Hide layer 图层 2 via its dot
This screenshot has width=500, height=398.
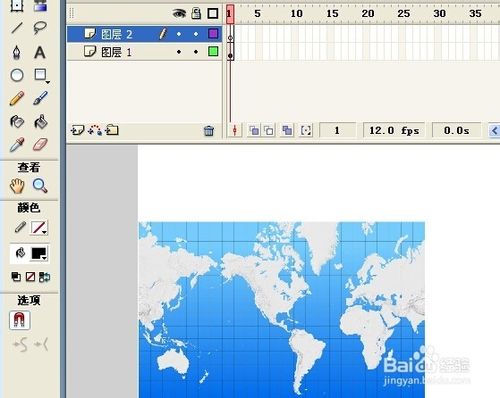(x=179, y=34)
